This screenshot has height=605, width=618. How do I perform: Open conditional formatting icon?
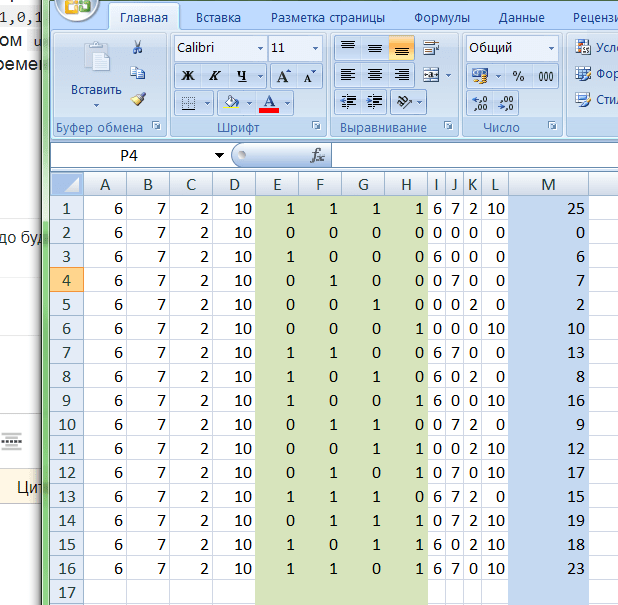click(583, 47)
